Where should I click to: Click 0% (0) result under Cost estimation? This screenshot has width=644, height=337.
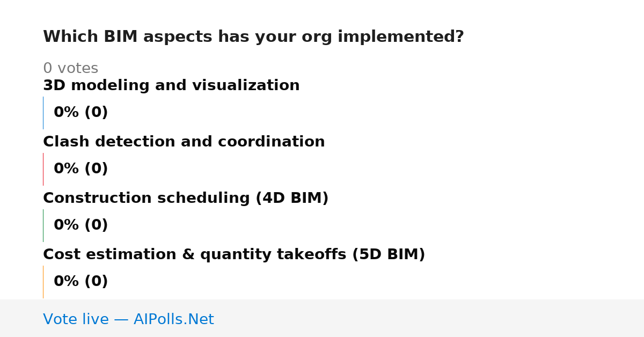pyautogui.click(x=81, y=282)
